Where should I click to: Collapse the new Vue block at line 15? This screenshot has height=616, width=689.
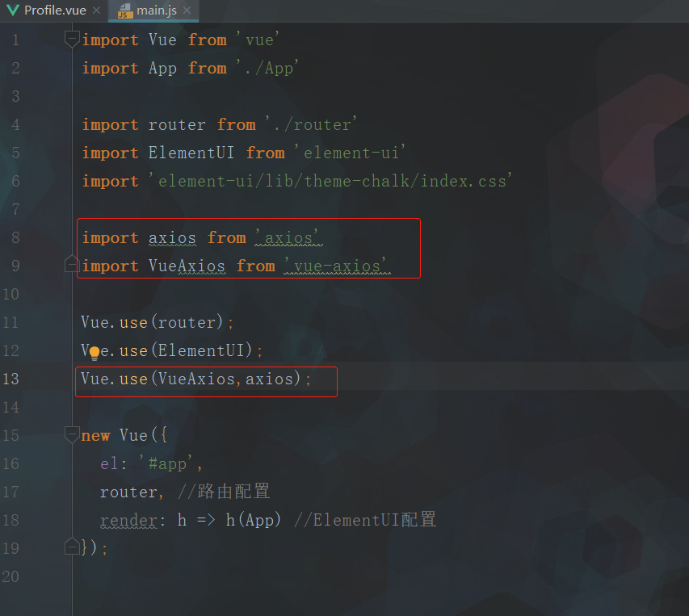point(72,434)
